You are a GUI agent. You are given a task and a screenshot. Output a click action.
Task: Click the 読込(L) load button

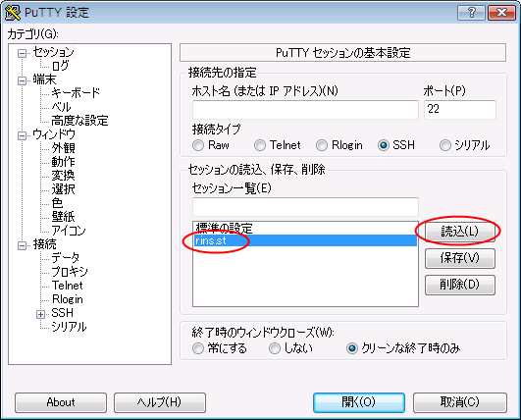point(460,232)
